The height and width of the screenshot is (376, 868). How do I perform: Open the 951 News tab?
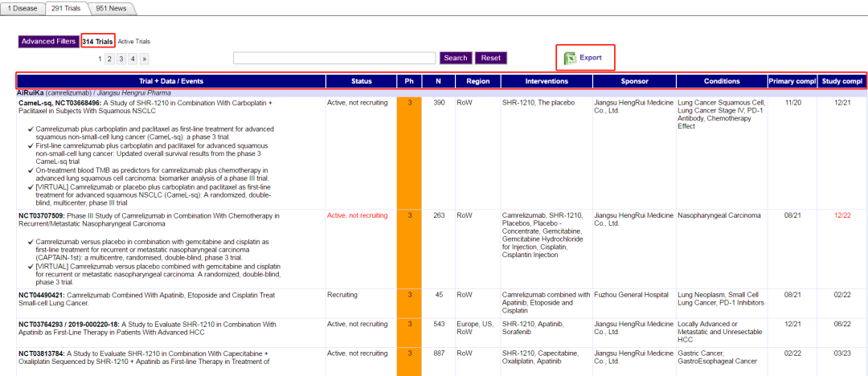click(110, 8)
